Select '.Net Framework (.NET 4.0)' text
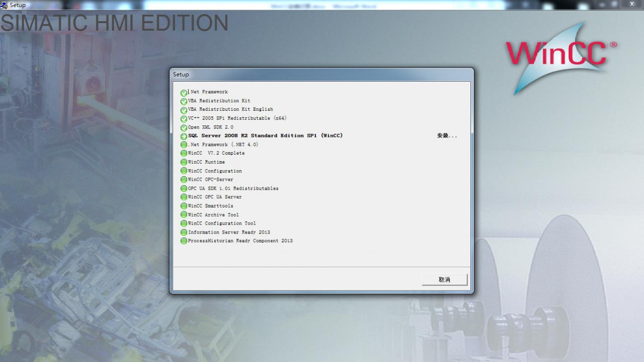 tap(223, 144)
